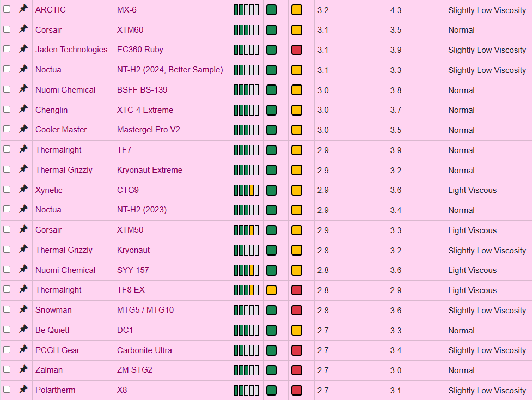Pin the Nuomi Chemical SYY 157 row
The image size is (532, 401).
[x=23, y=269]
